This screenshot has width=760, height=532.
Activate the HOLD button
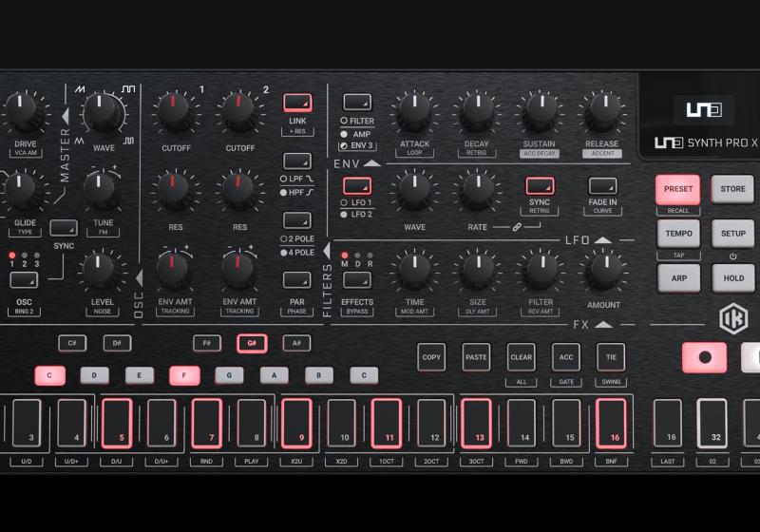click(x=733, y=278)
